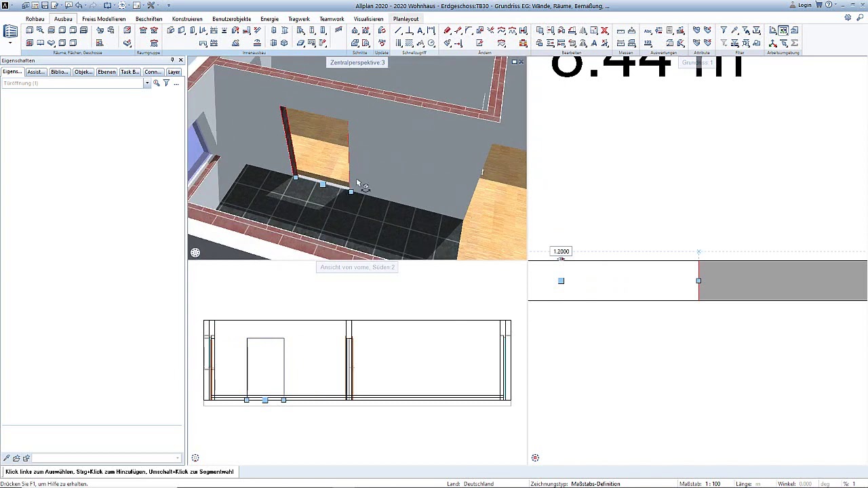Toggle the highlighted Arbeitsumgebung window layout button
The height and width of the screenshot is (488, 868).
(x=783, y=30)
